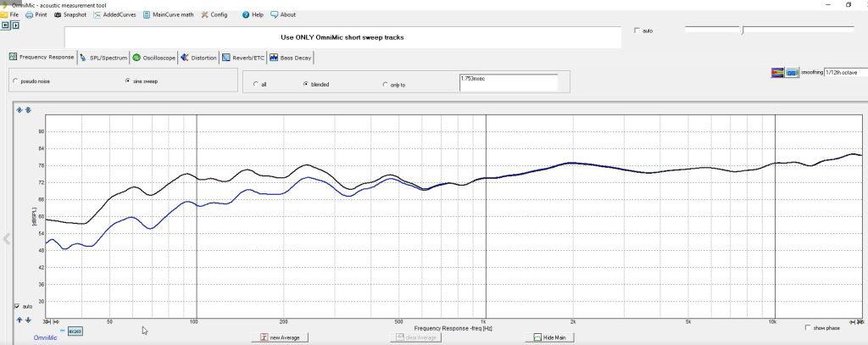Select the pseudo noise radio button
Image resolution: width=868 pixels, height=345 pixels.
pyautogui.click(x=15, y=81)
